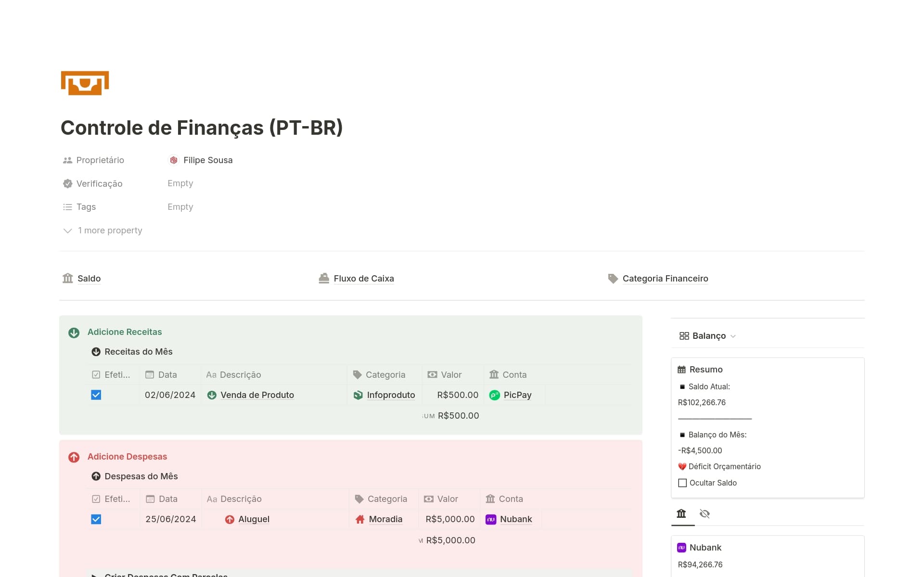
Task: Select the bank icon next to Saldo link
Action: [x=67, y=278]
